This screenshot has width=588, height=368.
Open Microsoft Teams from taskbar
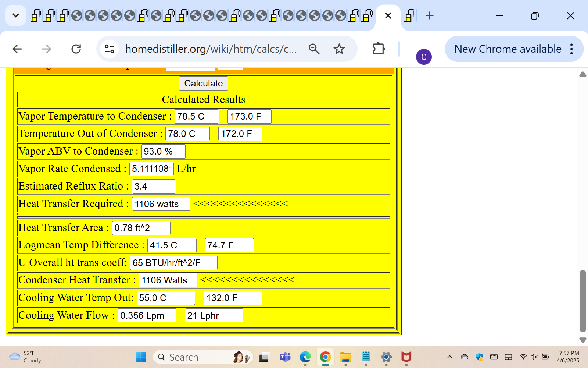[285, 357]
